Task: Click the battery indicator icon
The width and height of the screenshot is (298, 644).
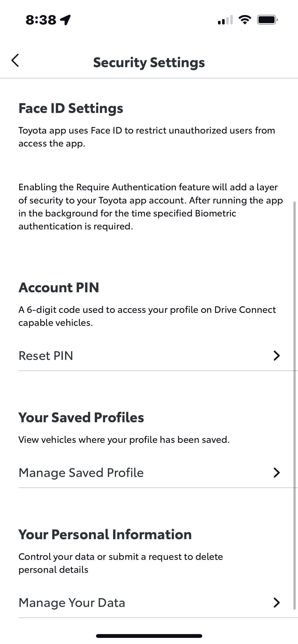Action: 267,20
